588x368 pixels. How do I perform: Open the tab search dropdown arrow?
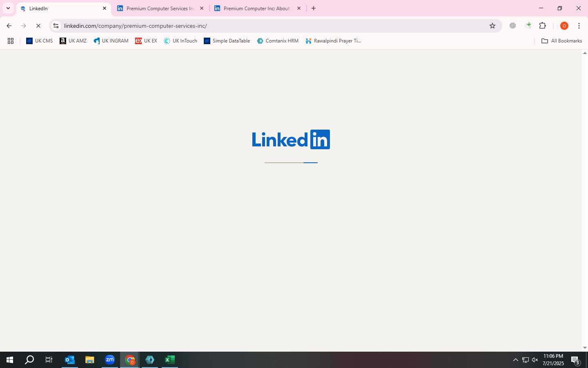pos(8,8)
